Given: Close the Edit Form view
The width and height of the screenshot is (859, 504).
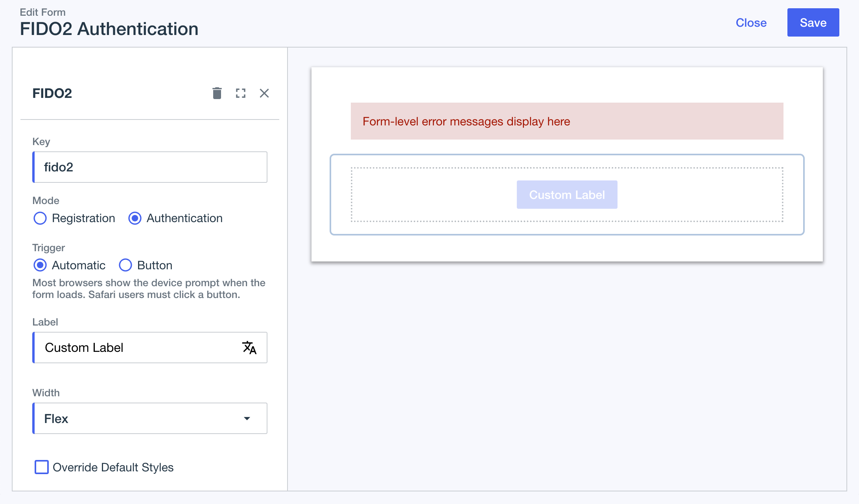Looking at the screenshot, I should click(x=751, y=23).
